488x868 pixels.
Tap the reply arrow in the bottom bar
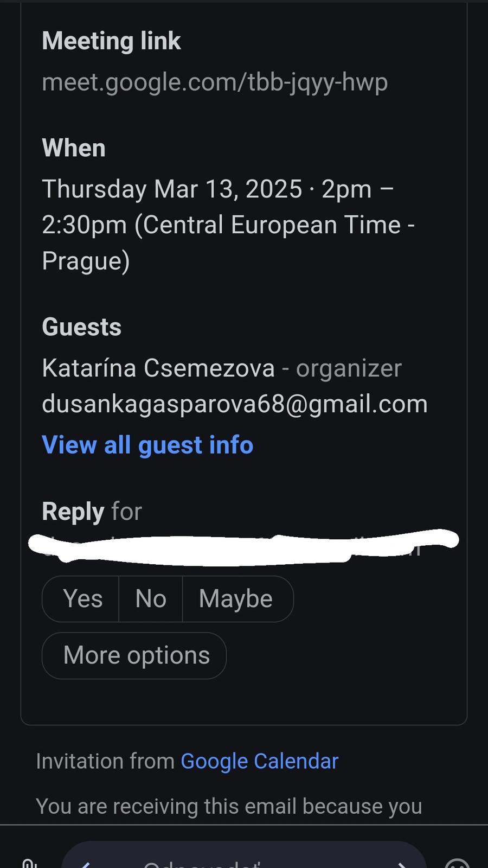point(86,864)
